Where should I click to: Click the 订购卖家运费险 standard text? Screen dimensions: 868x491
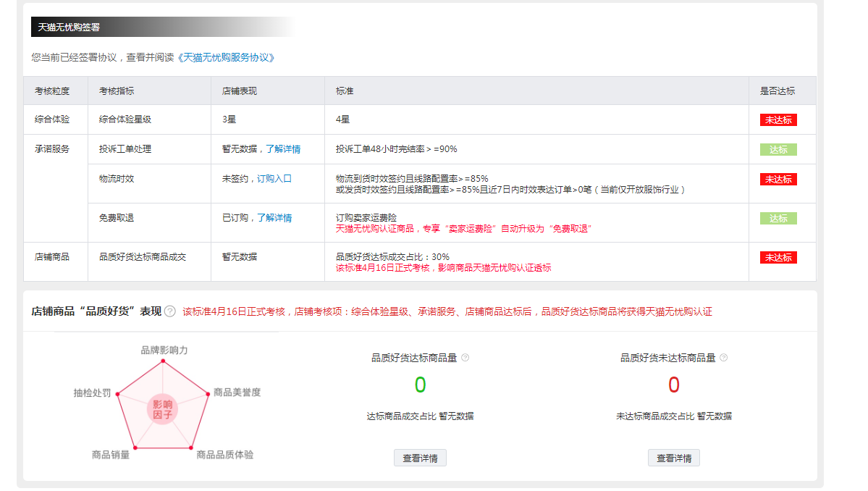[366, 217]
